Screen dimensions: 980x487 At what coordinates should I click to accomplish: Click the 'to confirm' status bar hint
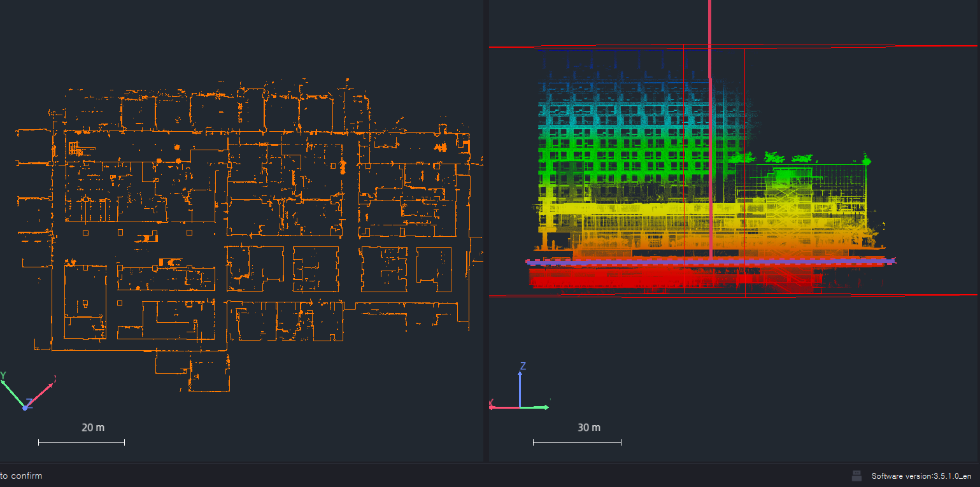[21, 476]
